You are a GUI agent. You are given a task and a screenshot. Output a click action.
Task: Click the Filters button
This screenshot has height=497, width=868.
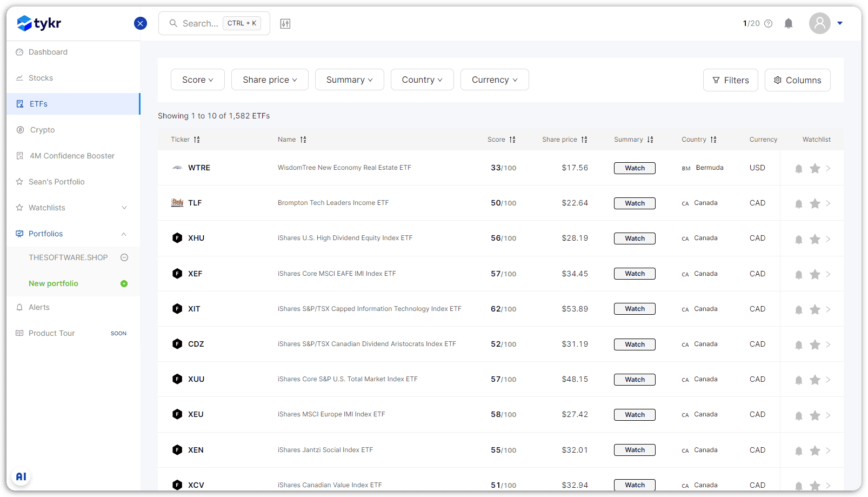click(731, 80)
